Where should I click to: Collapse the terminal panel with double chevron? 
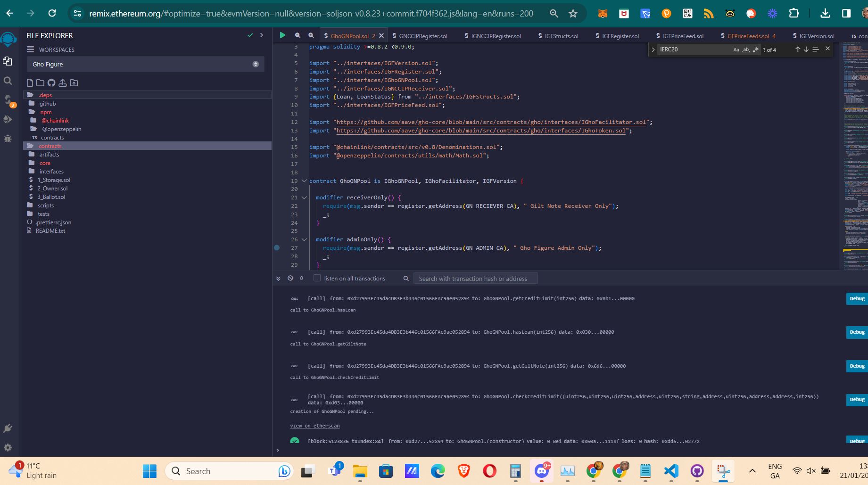[279, 279]
